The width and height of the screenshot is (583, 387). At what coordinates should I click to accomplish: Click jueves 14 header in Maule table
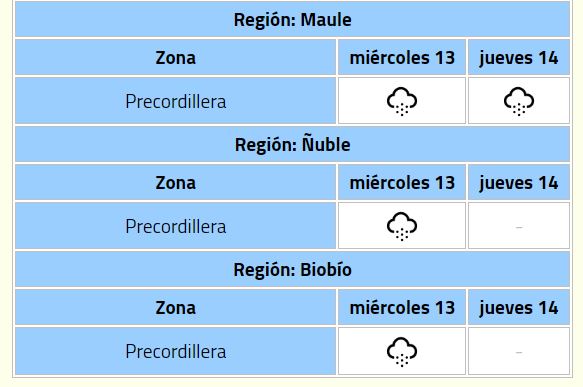519,58
